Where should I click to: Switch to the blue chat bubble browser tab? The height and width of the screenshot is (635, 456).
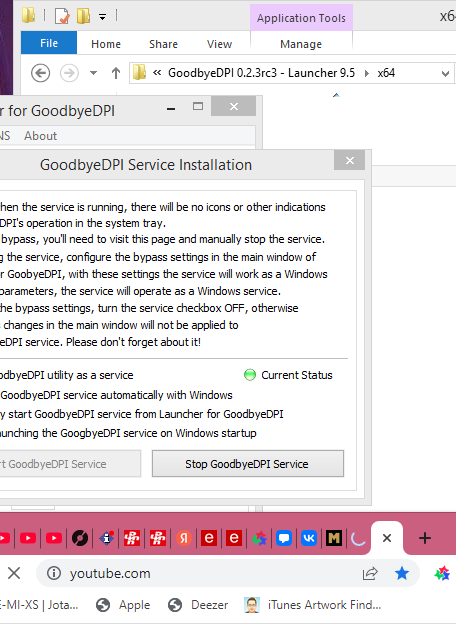click(284, 538)
